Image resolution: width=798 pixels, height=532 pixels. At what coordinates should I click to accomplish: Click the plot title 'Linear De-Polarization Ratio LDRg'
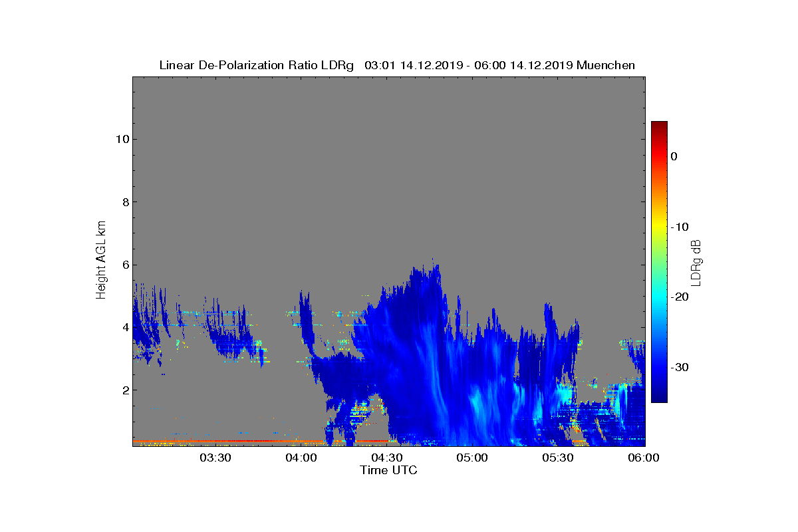(x=257, y=65)
